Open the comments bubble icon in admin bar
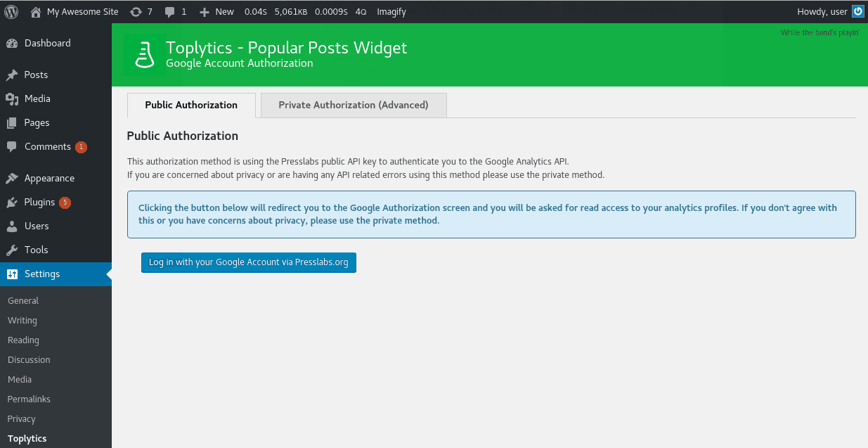This screenshot has width=868, height=448. pyautogui.click(x=169, y=12)
